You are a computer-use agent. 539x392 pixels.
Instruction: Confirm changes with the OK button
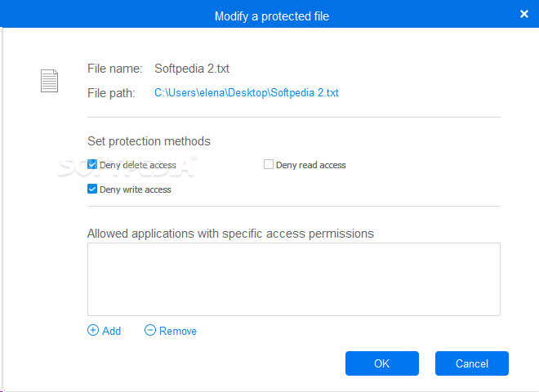(381, 363)
